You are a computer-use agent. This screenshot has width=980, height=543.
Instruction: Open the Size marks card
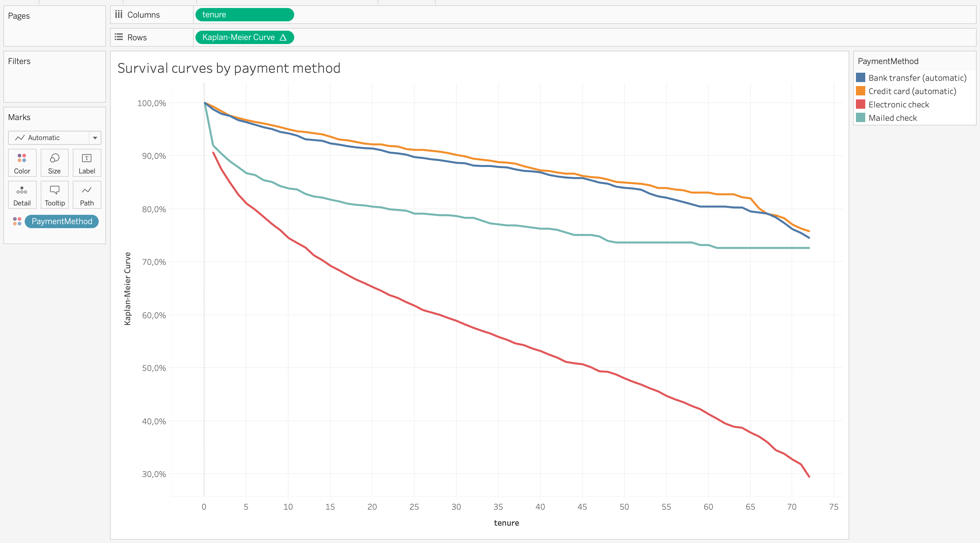click(54, 163)
